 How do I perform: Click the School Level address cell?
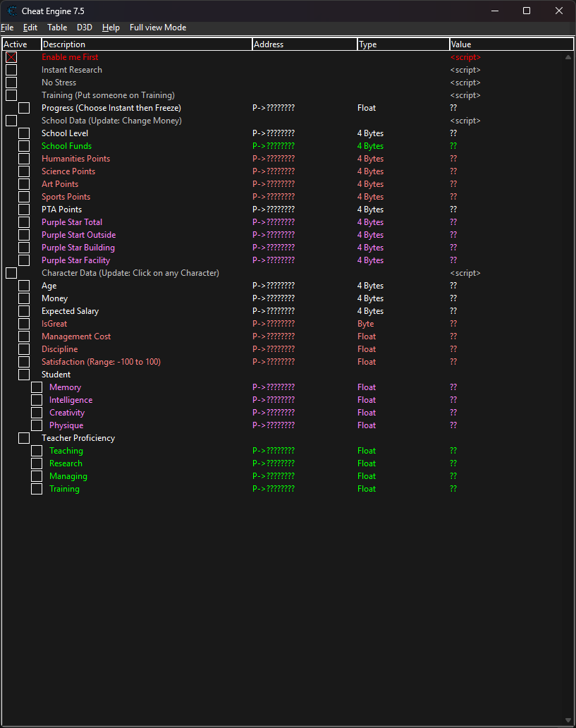click(x=274, y=133)
